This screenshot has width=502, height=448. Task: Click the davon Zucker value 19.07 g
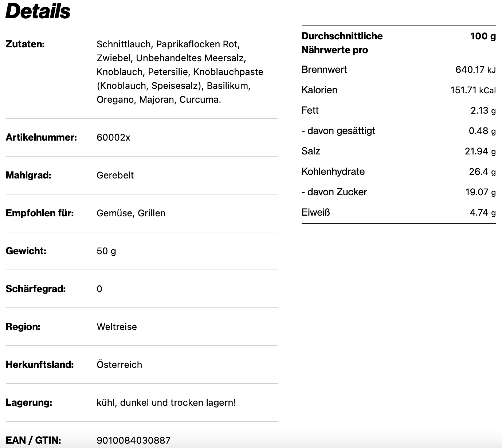480,192
